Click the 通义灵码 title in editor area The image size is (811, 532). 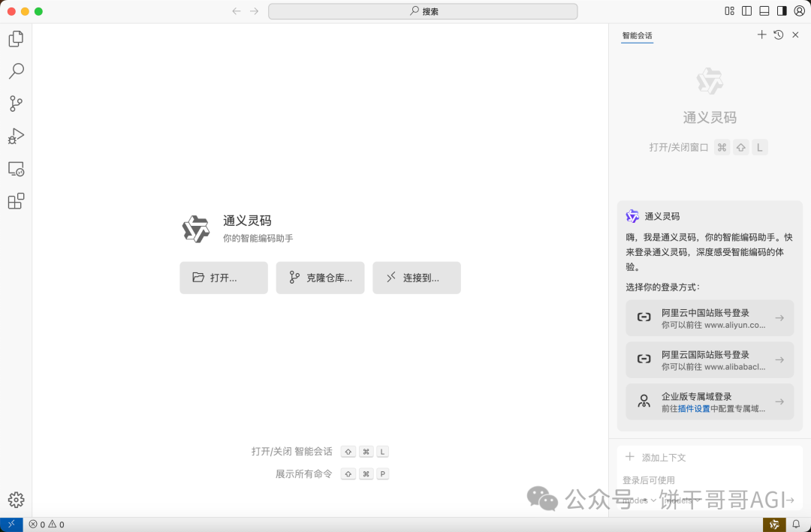click(247, 221)
